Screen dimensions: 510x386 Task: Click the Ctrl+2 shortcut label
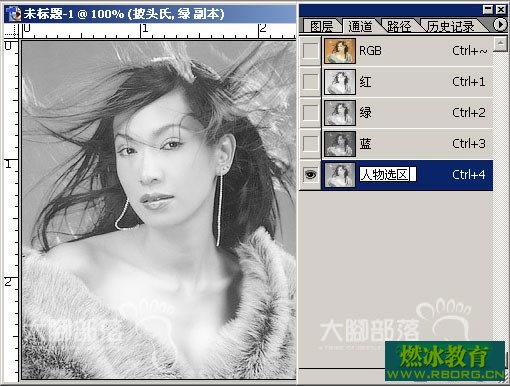(468, 113)
